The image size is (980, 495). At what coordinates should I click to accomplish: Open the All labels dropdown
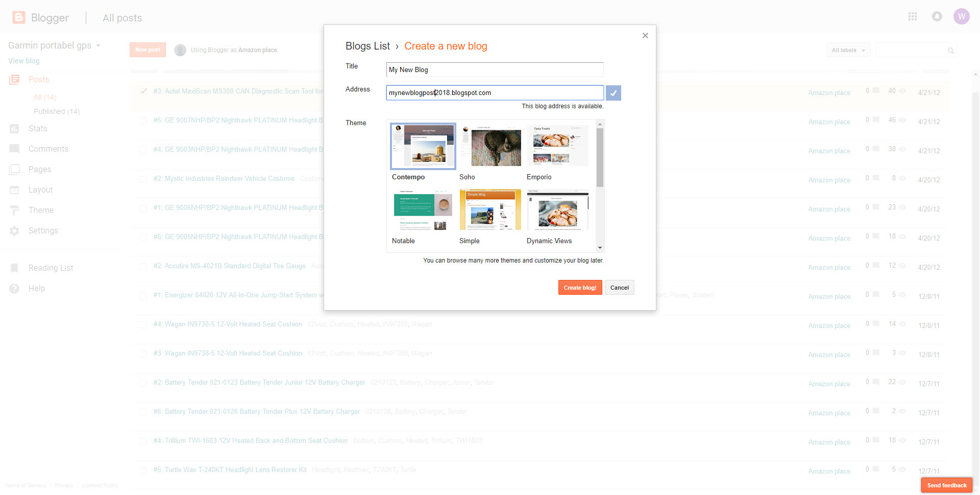(848, 50)
